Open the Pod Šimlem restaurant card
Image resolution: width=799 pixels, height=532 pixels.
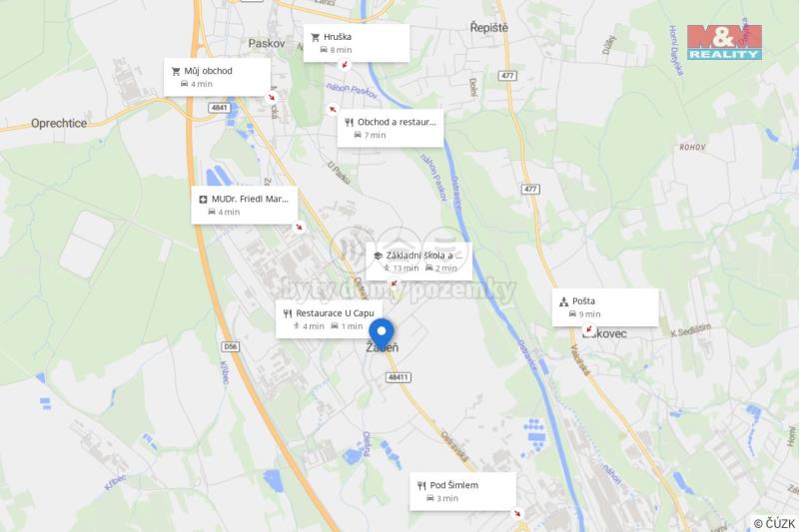(x=462, y=491)
